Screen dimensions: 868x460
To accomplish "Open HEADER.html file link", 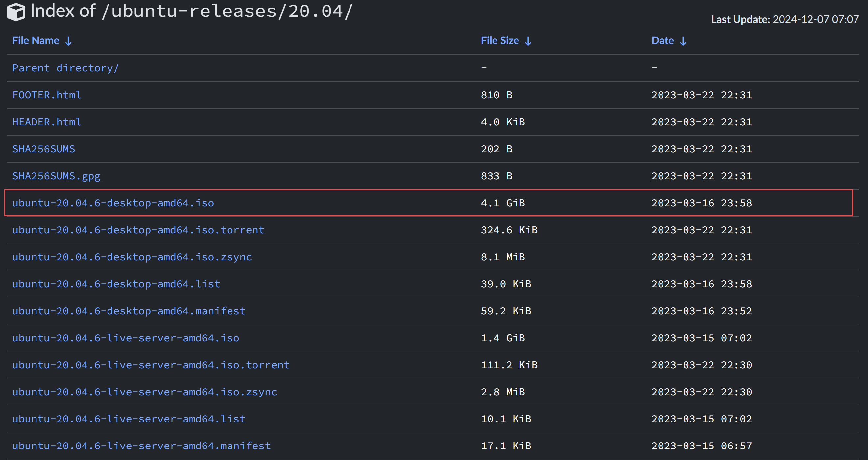I will tap(46, 122).
